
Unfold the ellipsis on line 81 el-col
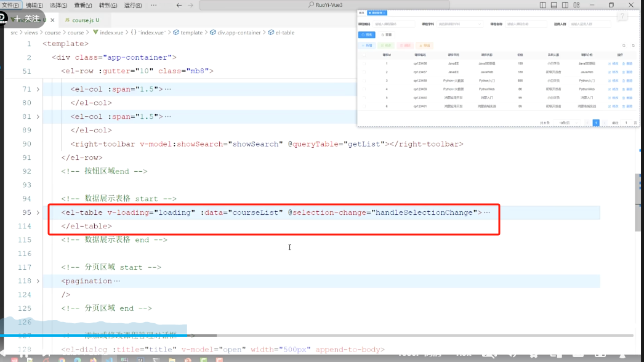(x=167, y=117)
